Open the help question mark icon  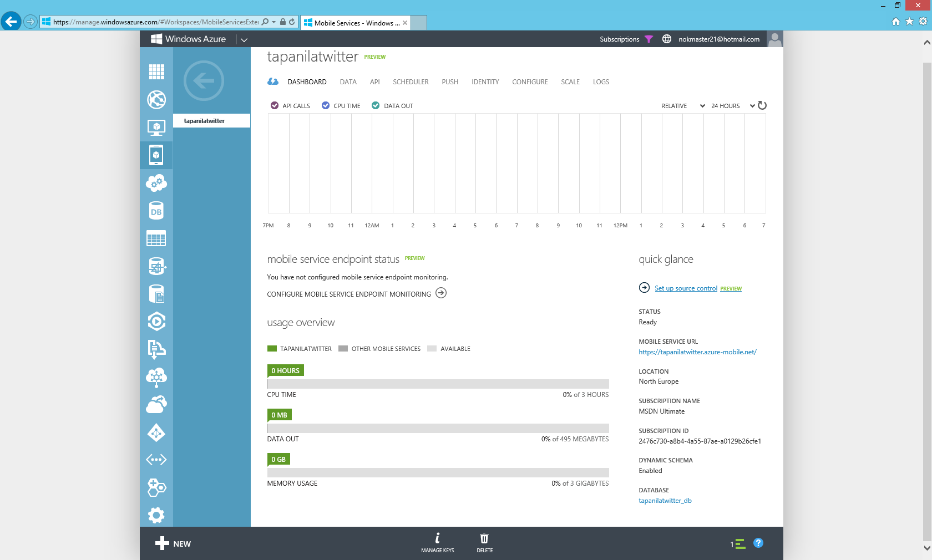758,543
